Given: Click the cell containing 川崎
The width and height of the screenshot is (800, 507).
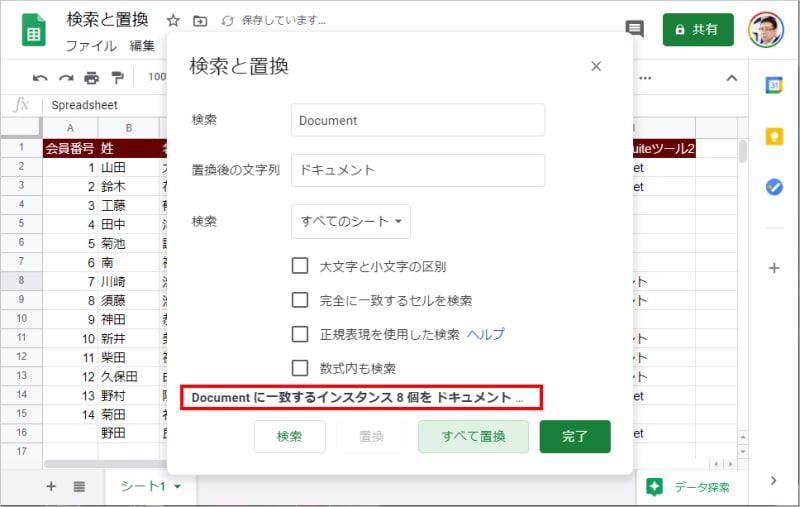Looking at the screenshot, I should pyautogui.click(x=129, y=282).
